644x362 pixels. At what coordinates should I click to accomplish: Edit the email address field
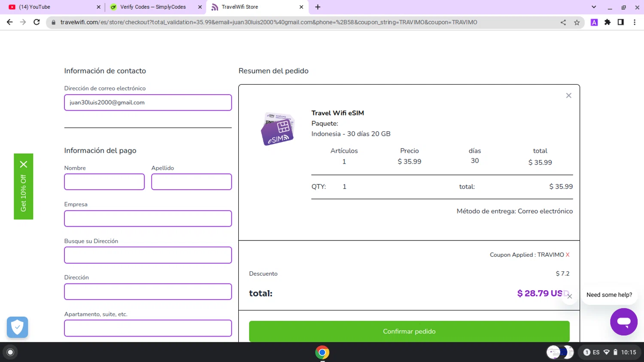(148, 103)
